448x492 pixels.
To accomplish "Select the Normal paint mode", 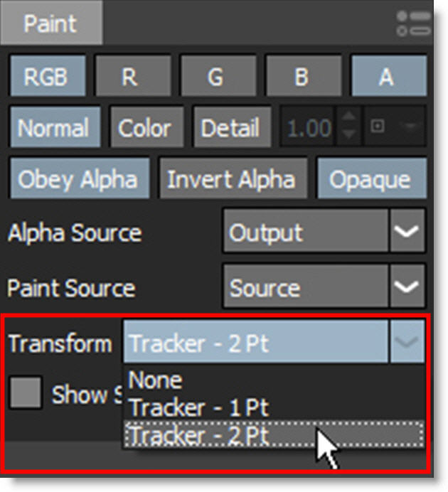I will pos(53,129).
